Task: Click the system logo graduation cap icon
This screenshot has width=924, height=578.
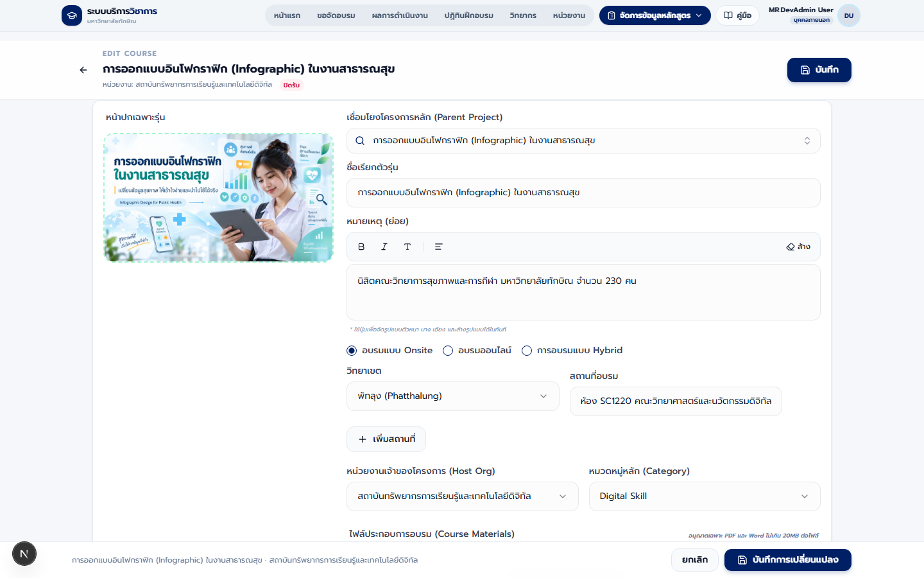Action: coord(72,15)
